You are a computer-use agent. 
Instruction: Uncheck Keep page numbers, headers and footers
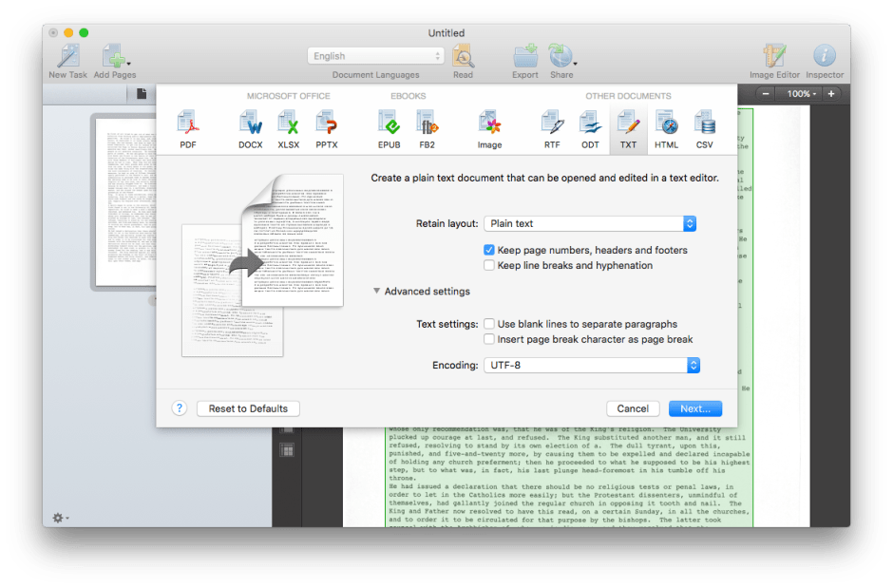tap(490, 250)
